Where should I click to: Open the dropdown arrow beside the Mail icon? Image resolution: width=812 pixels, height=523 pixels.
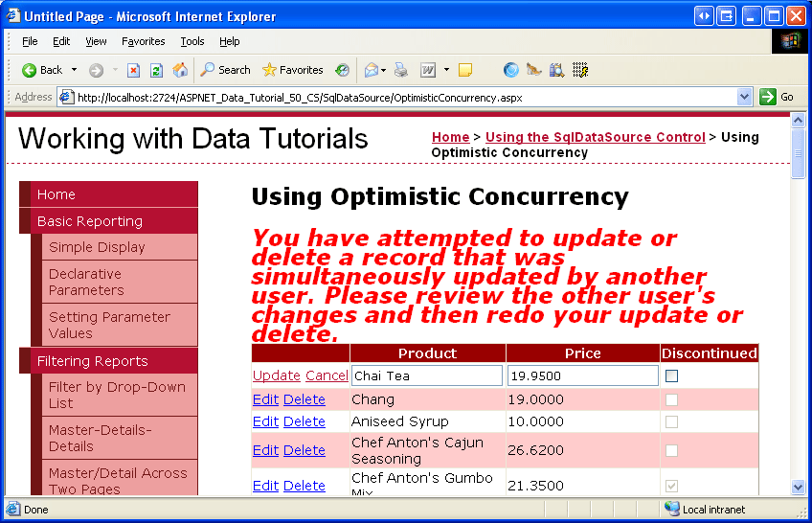385,70
